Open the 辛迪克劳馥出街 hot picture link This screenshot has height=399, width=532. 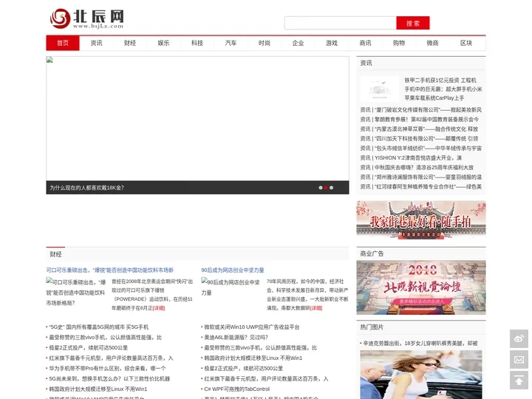click(x=420, y=344)
